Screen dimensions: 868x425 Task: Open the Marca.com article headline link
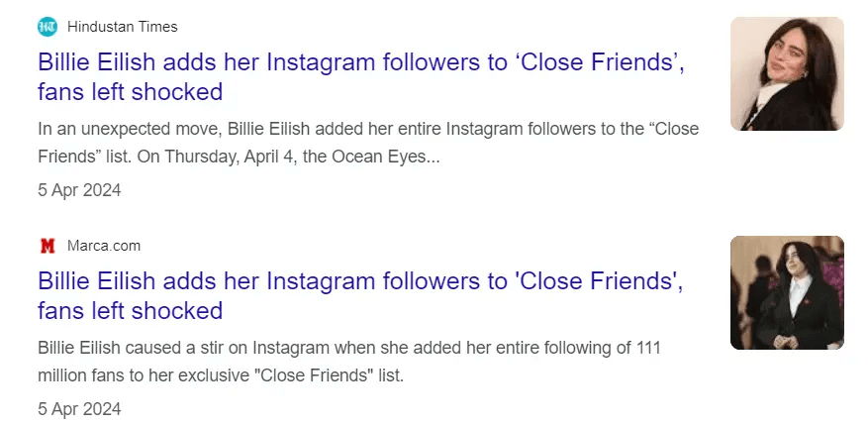point(361,282)
